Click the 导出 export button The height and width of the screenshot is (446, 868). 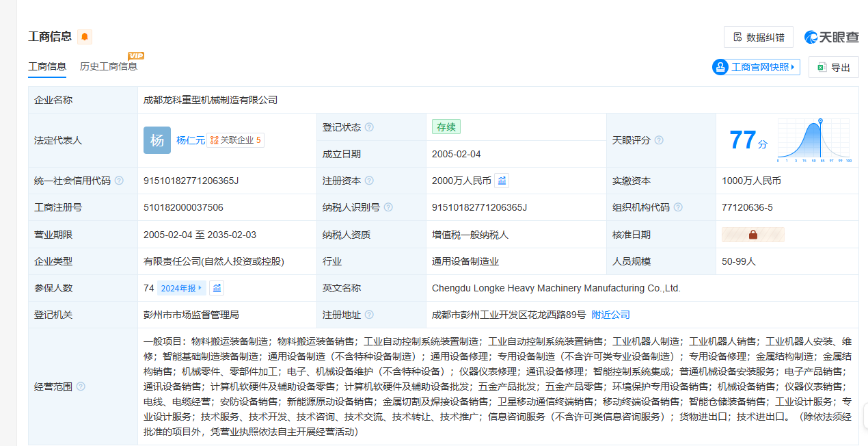tap(833, 67)
